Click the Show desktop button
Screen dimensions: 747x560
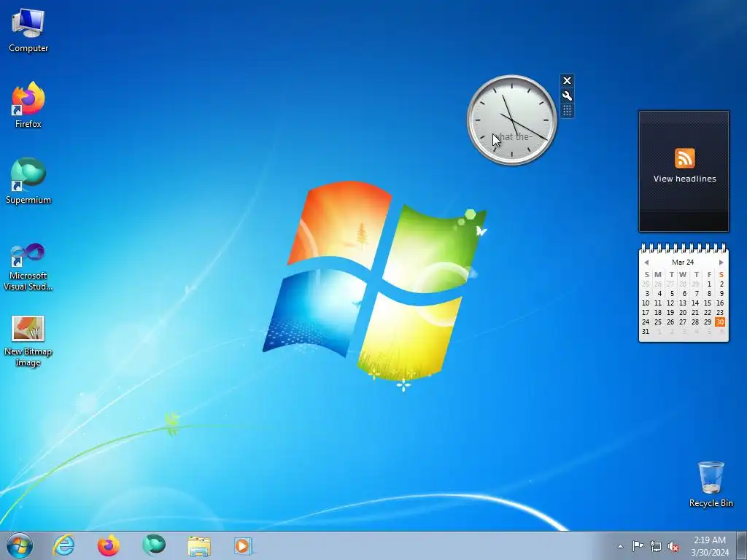point(742,545)
